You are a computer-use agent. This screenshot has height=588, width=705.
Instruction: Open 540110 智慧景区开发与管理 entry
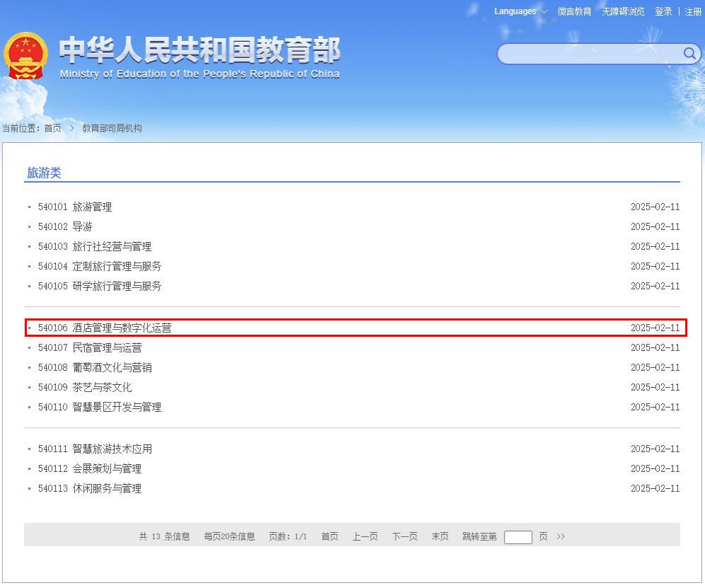point(100,407)
